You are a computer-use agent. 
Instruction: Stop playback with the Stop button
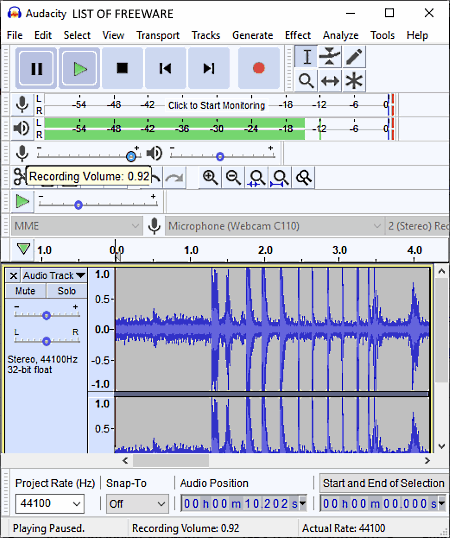[122, 68]
